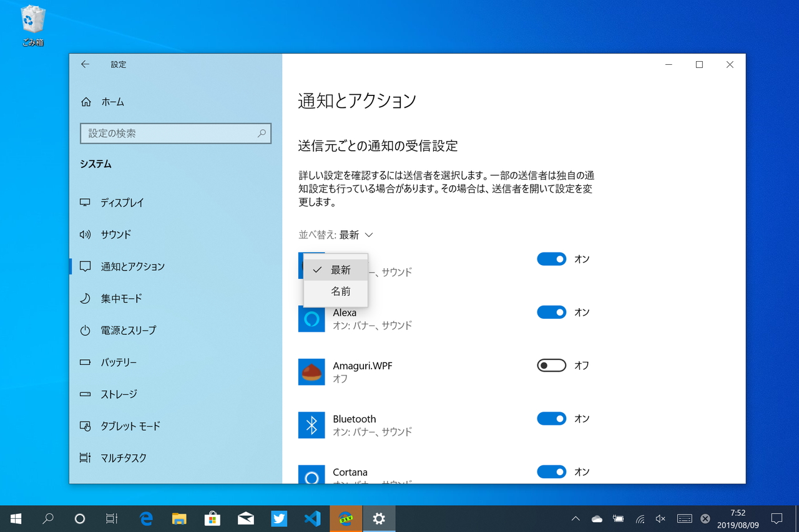The height and width of the screenshot is (532, 799).
Task: Collapse the 並べ替え sort dropdown
Action: [x=336, y=235]
